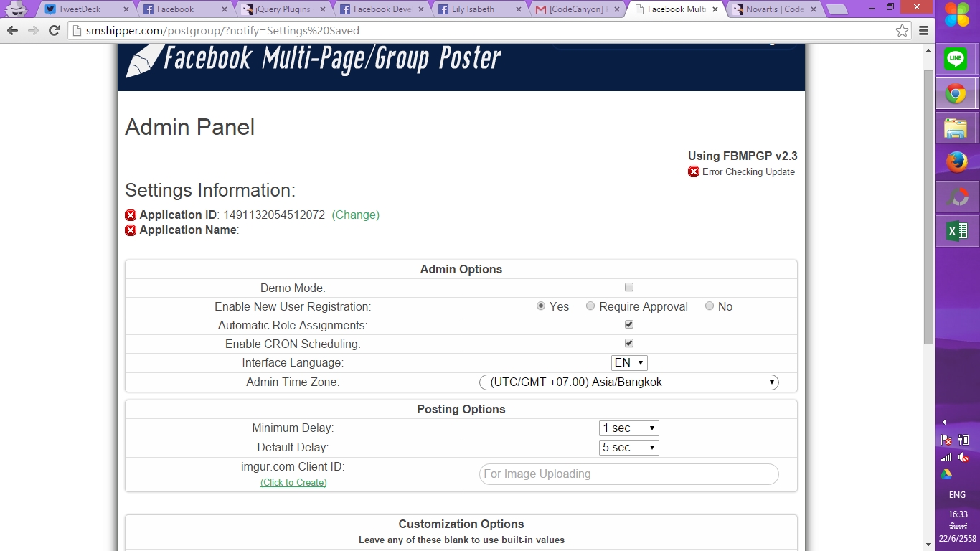This screenshot has height=551, width=980.
Task: Switch to the CodeCanyon Gmail tab
Action: coord(576,9)
